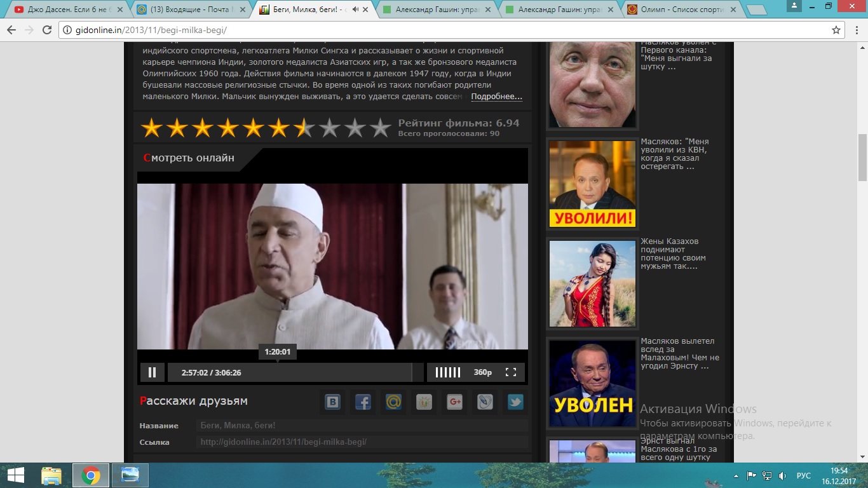
Task: Adjust the player volume bars
Action: 448,372
